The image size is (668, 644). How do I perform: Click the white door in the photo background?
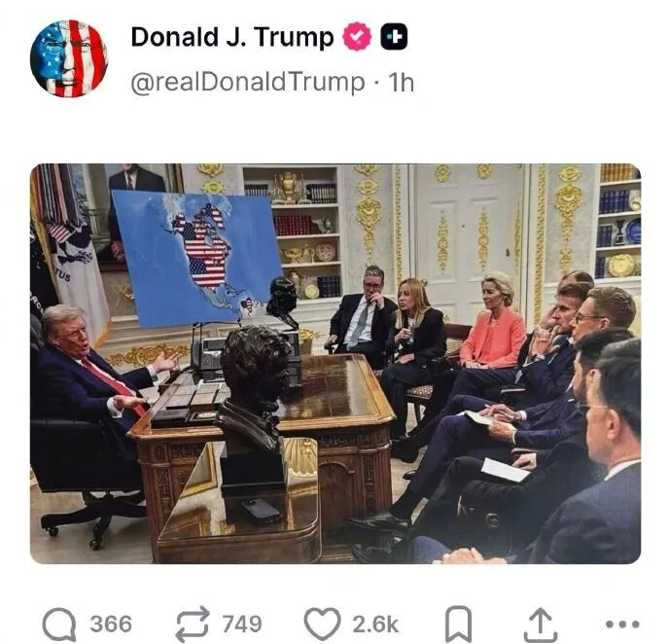click(469, 238)
